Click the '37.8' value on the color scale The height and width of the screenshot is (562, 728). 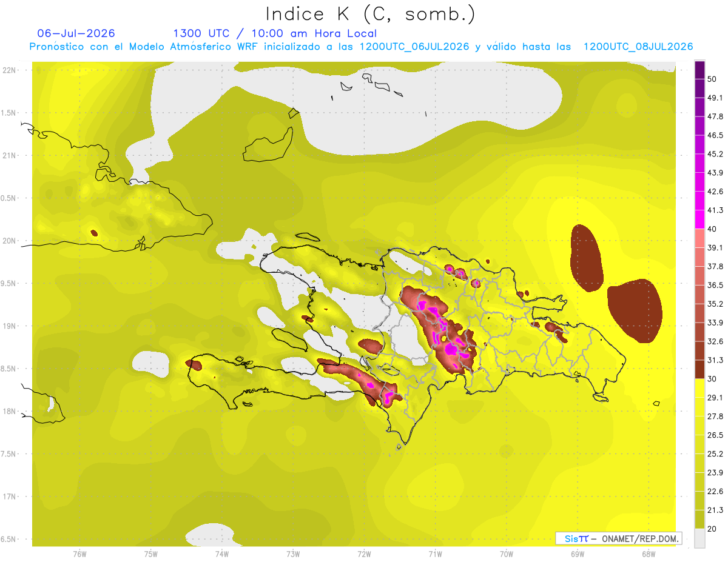[x=715, y=266]
